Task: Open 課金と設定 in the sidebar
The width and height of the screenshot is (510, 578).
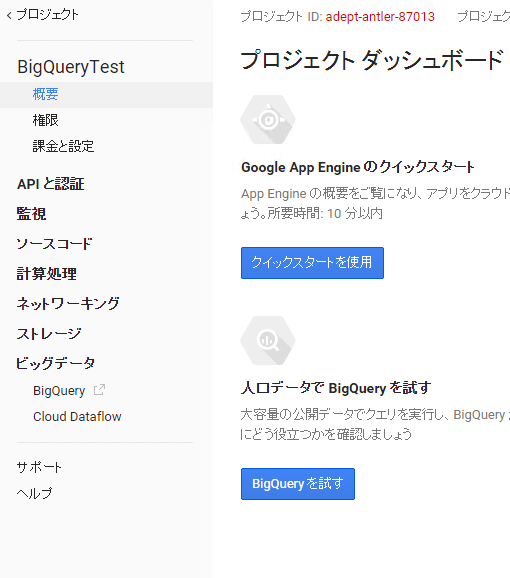Action: pos(63,146)
